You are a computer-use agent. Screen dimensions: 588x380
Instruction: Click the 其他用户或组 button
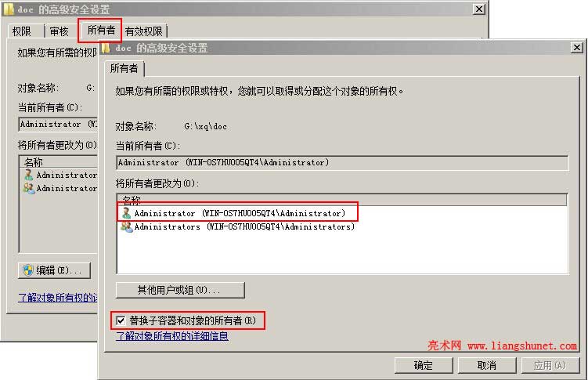(180, 290)
